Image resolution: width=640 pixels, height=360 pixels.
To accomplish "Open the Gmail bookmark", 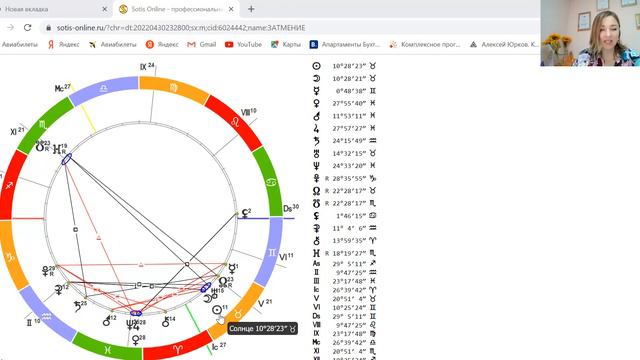I will 201,44.
